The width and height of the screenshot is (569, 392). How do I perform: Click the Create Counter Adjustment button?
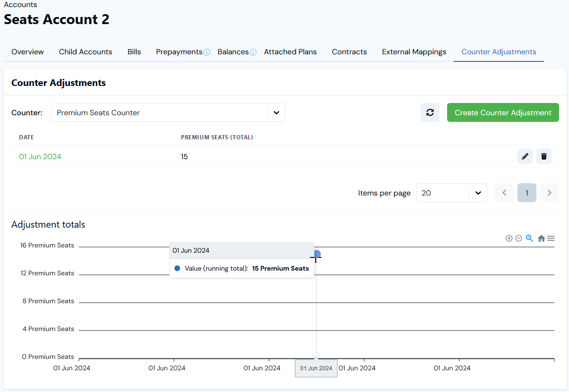[502, 112]
